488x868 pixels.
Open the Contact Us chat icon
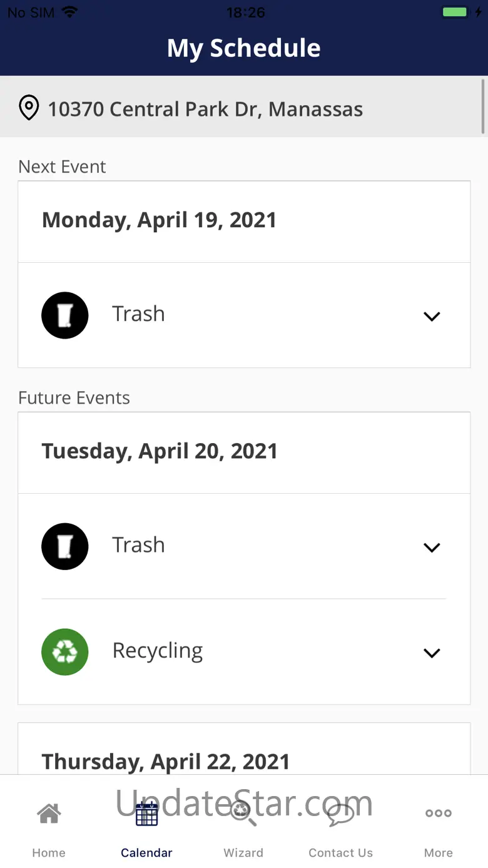point(340,814)
